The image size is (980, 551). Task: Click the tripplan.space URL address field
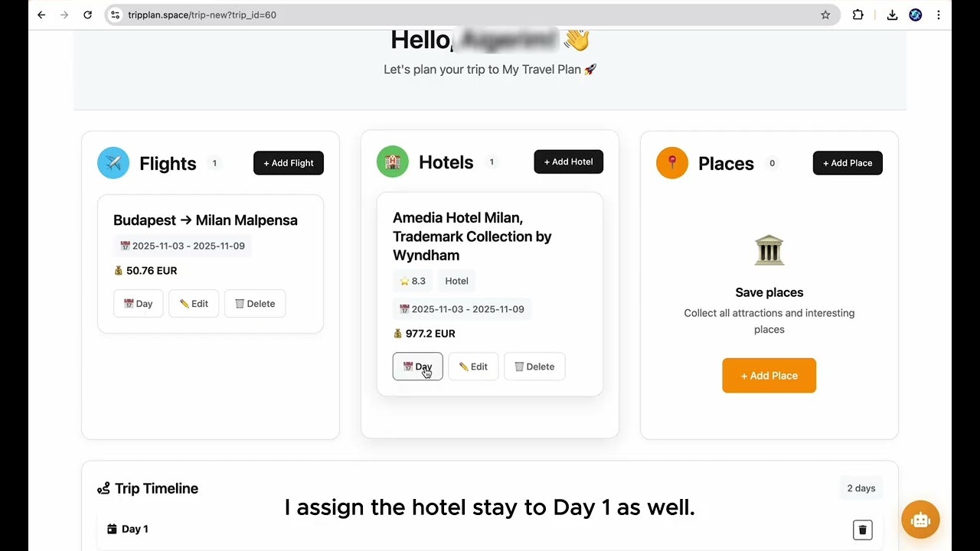[x=459, y=15]
